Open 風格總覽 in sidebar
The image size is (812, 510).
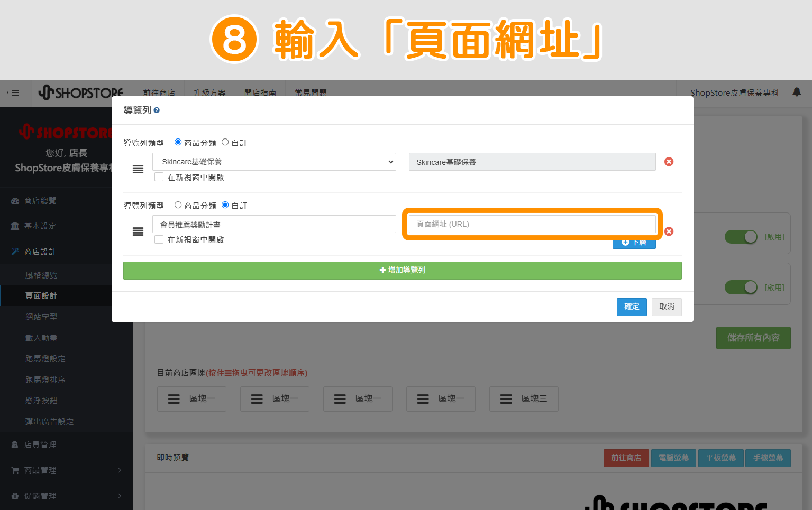pos(41,275)
